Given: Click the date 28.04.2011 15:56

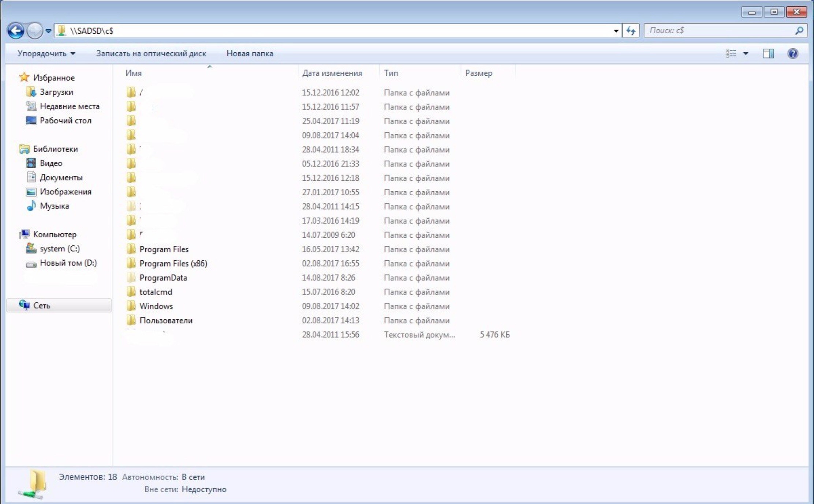Looking at the screenshot, I should (x=331, y=335).
